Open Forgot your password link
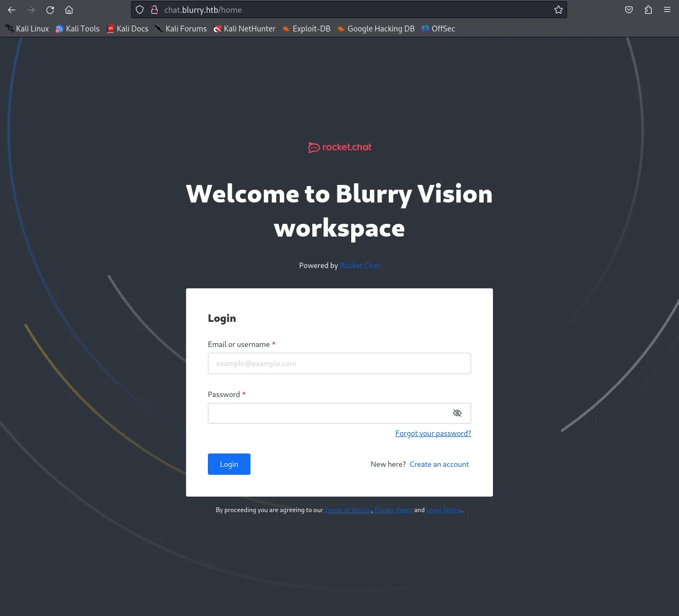The image size is (679, 616). [433, 433]
